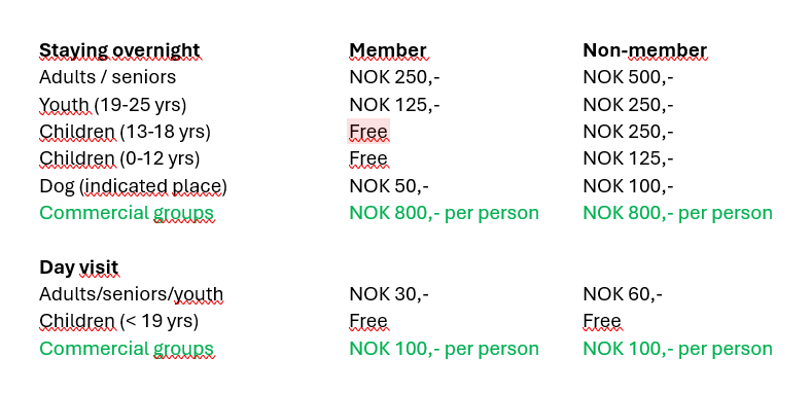The height and width of the screenshot is (393, 810).
Task: Click "NOK 125,-" non-member children price
Action: pos(628,159)
